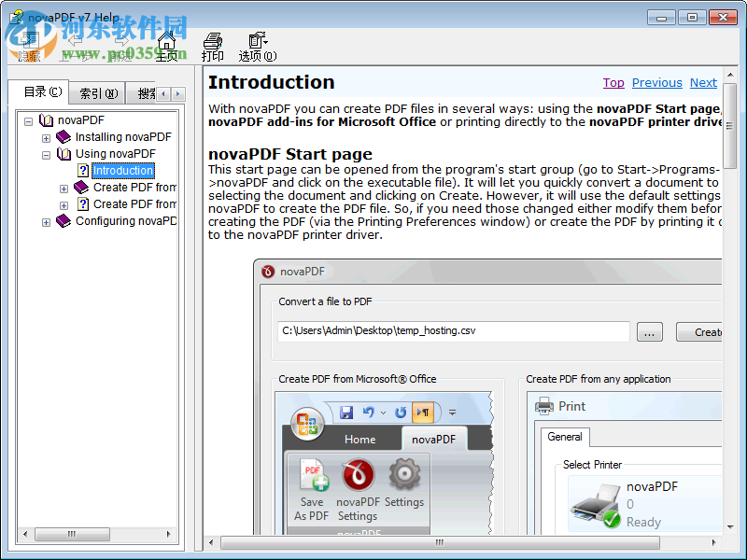The image size is (747, 560).
Task: Expand the Installing novaPDF node
Action: click(x=46, y=138)
